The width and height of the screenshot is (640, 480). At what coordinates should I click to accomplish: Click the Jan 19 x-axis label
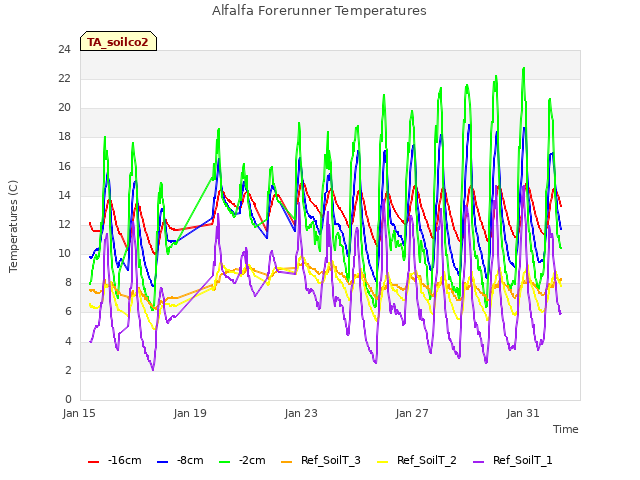190,413
